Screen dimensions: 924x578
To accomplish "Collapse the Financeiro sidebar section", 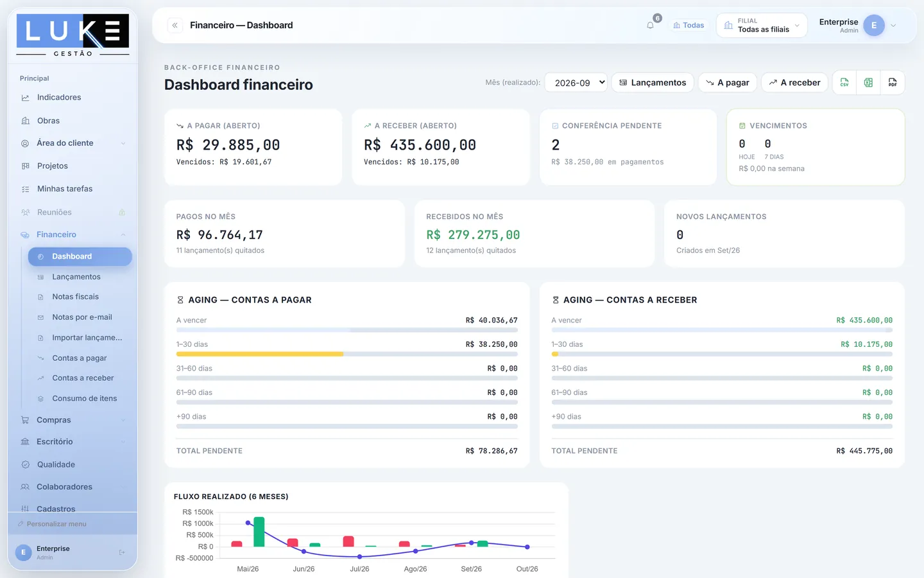I will pos(73,234).
